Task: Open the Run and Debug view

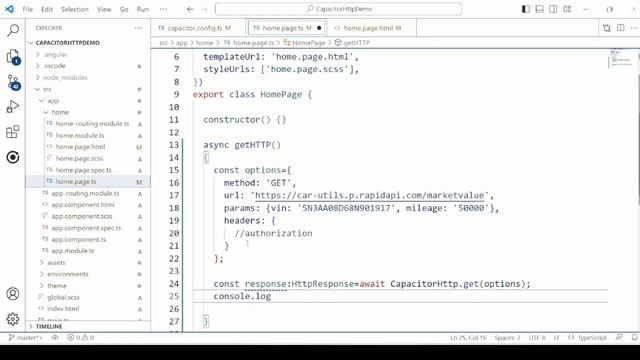Action: coord(13,107)
